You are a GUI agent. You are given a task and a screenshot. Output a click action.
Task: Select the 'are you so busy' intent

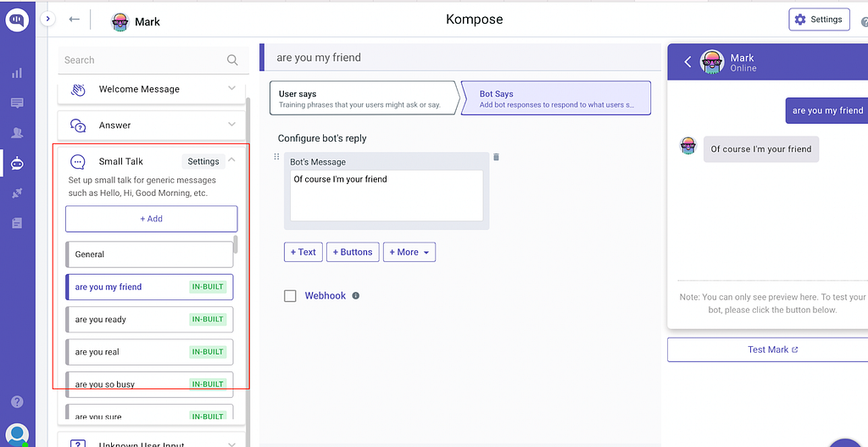(x=149, y=384)
